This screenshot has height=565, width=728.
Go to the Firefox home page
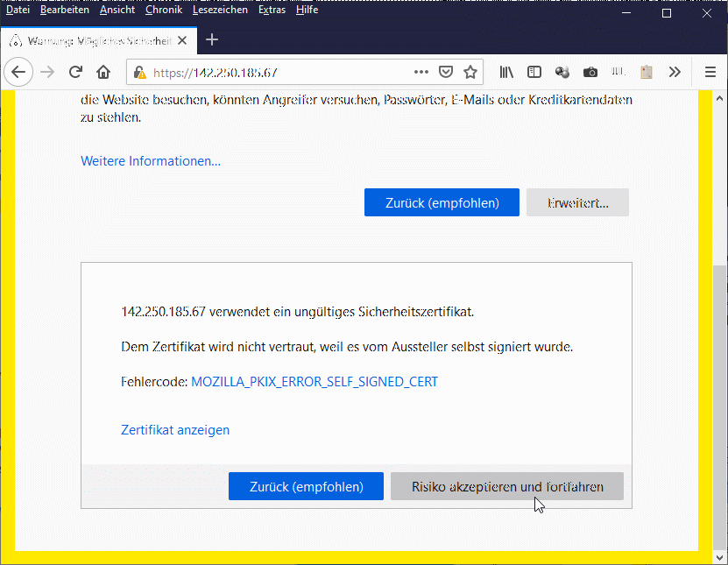103,72
